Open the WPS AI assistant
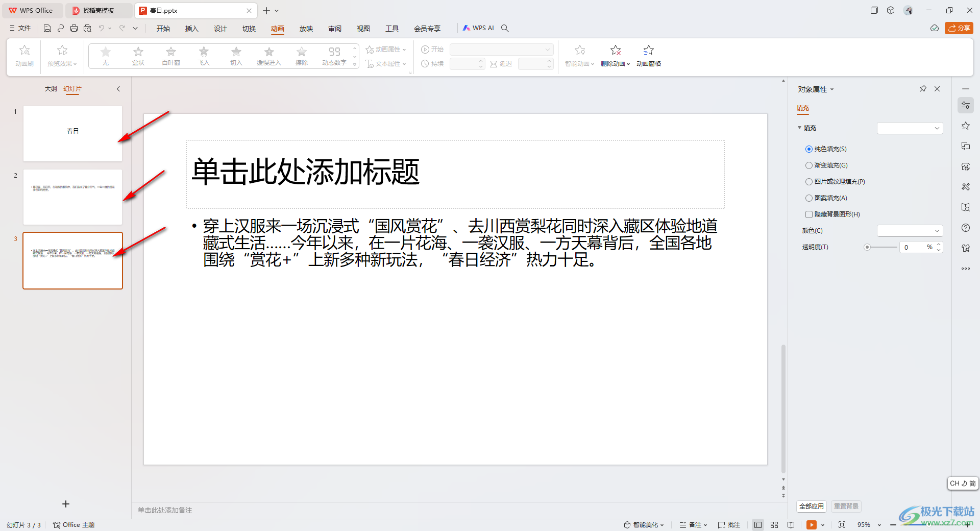This screenshot has height=531, width=980. 478,28
